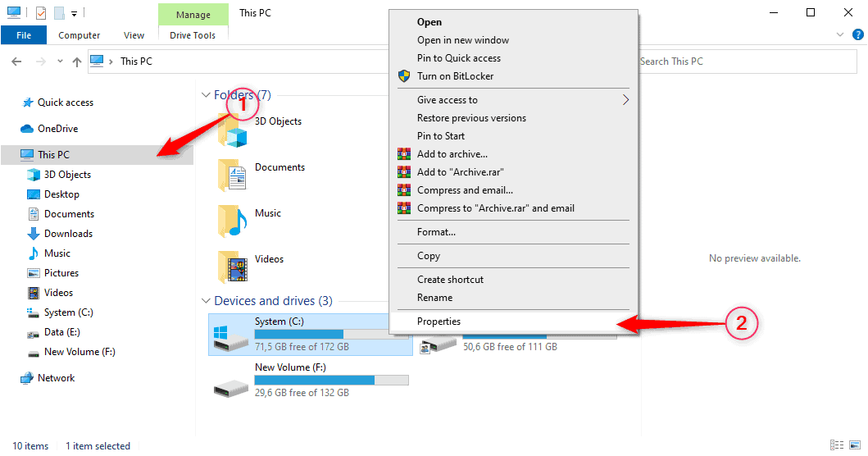Screen dimensions: 868x456
Task: Open the File ribbon tab
Action: (24, 35)
